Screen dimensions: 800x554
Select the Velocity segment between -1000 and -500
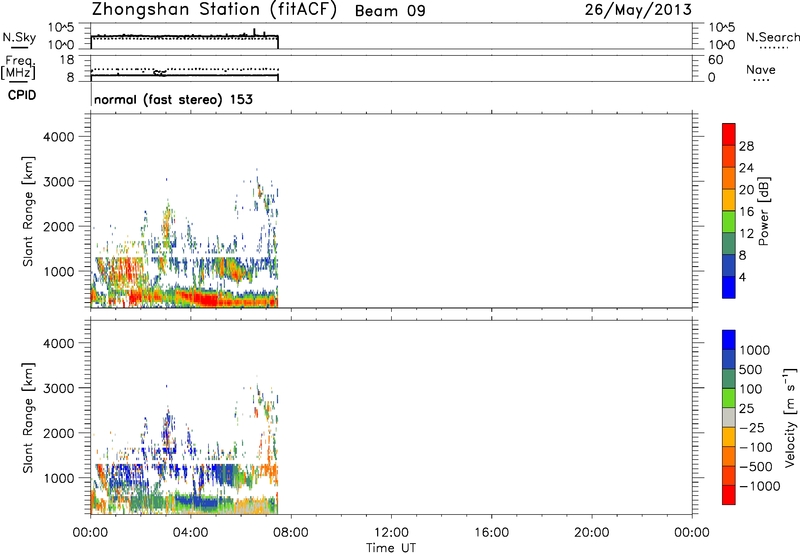[x=729, y=475]
